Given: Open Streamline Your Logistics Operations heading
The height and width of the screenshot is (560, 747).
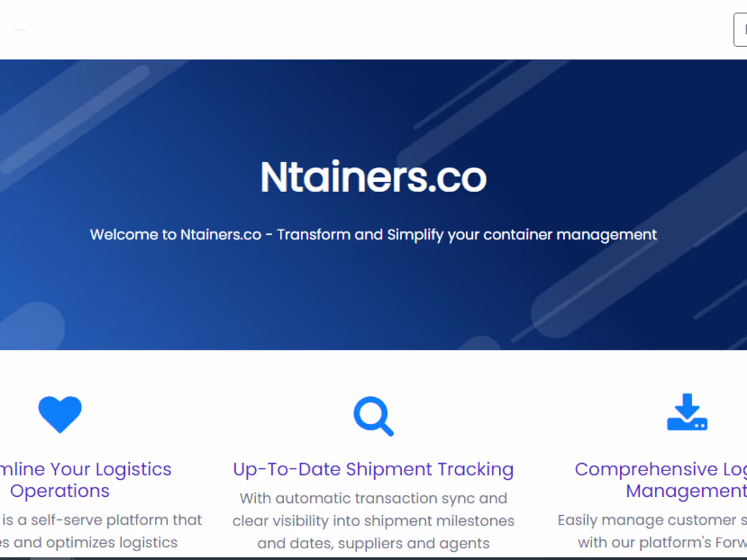Looking at the screenshot, I should coord(86,480).
